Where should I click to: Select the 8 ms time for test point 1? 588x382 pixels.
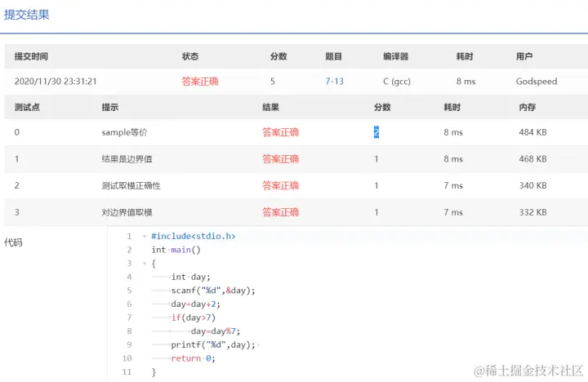pos(453,159)
